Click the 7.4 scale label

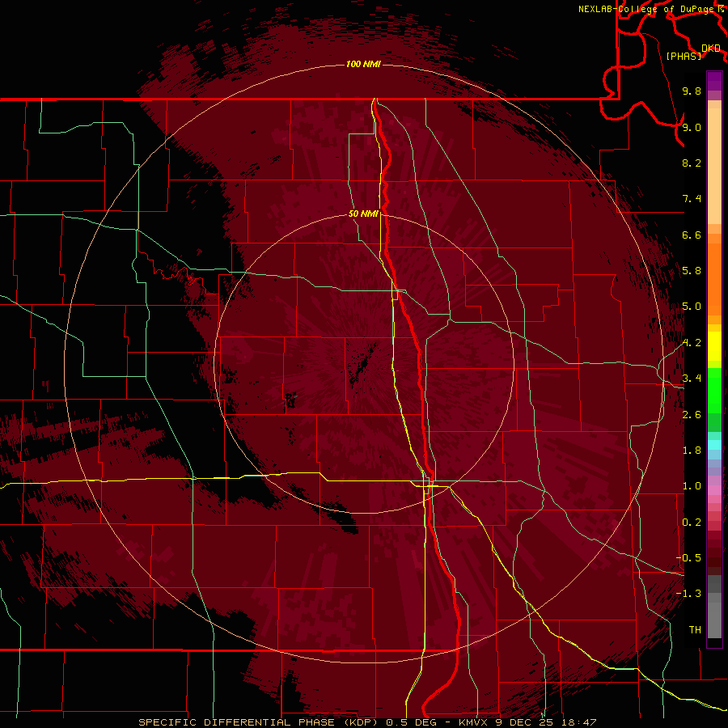tap(692, 199)
